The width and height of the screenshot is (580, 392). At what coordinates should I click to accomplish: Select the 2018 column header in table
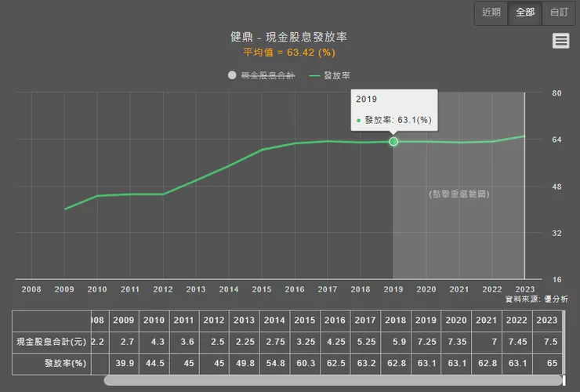pyautogui.click(x=397, y=321)
